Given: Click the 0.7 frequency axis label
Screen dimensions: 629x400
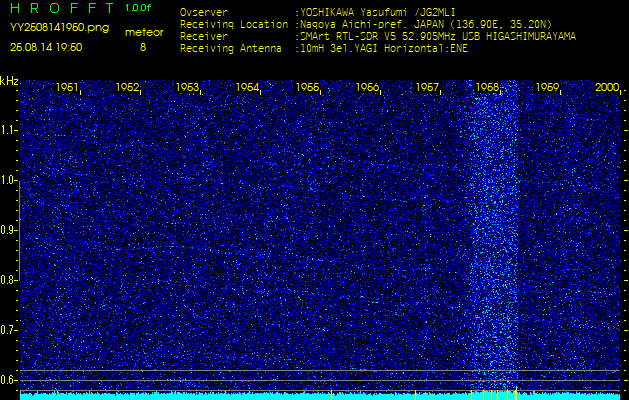Looking at the screenshot, I should coord(9,330).
